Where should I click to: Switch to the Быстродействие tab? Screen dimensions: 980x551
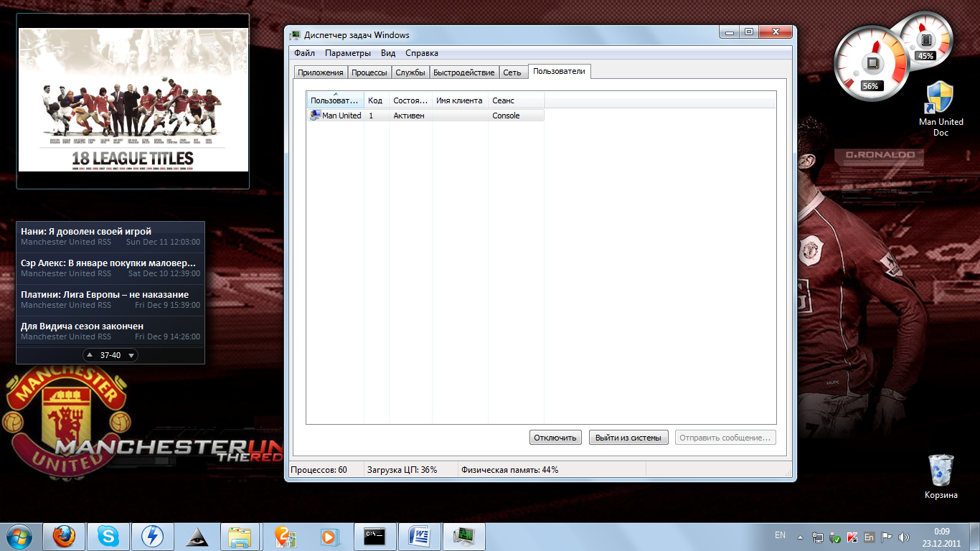point(464,72)
